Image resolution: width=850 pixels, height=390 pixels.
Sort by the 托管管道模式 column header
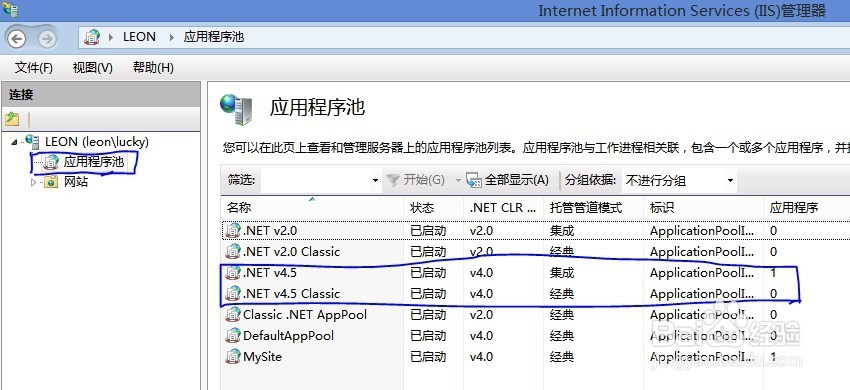tap(594, 208)
